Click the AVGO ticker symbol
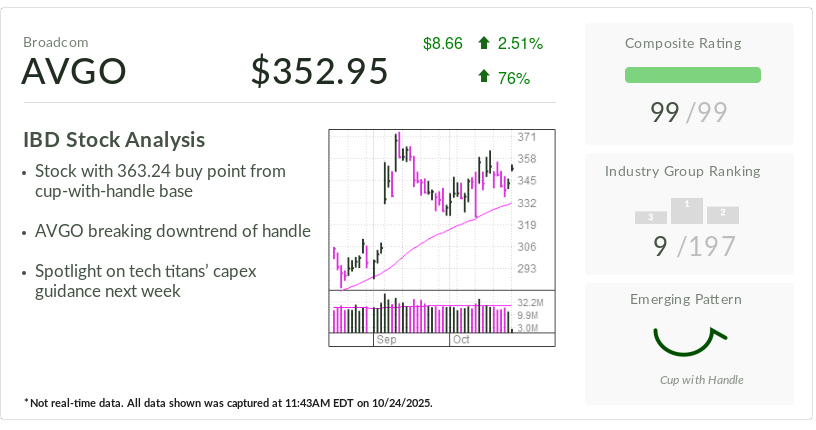The image size is (816, 430). [74, 72]
